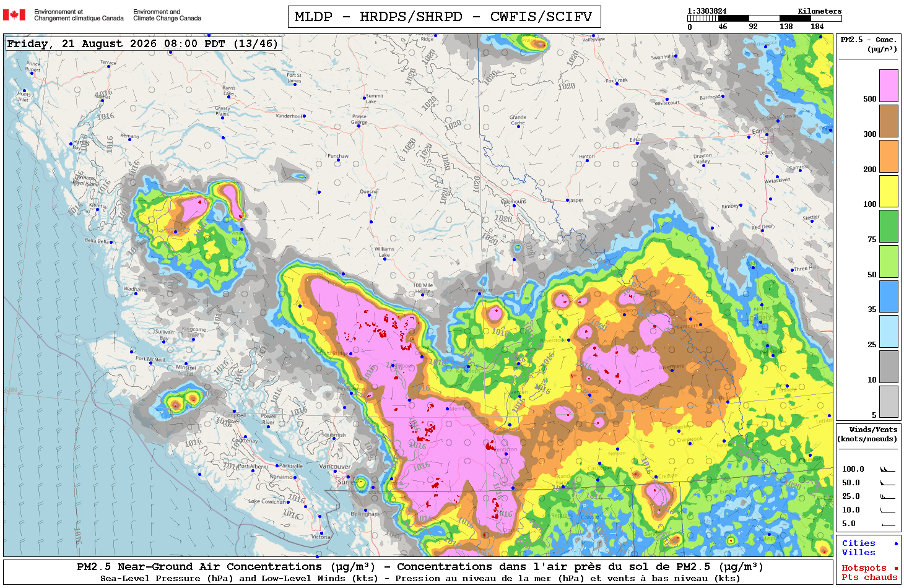Click the Williams Lake city label

[x=384, y=252]
